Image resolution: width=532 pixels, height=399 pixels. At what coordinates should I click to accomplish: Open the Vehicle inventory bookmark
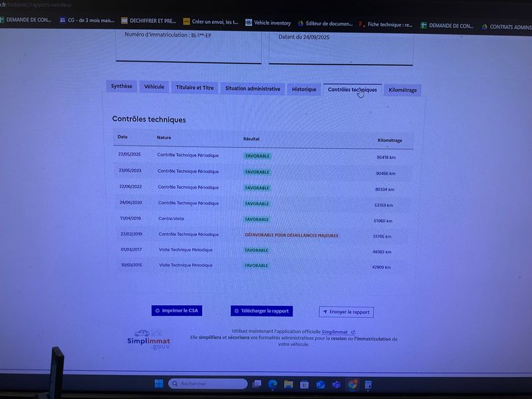[268, 23]
